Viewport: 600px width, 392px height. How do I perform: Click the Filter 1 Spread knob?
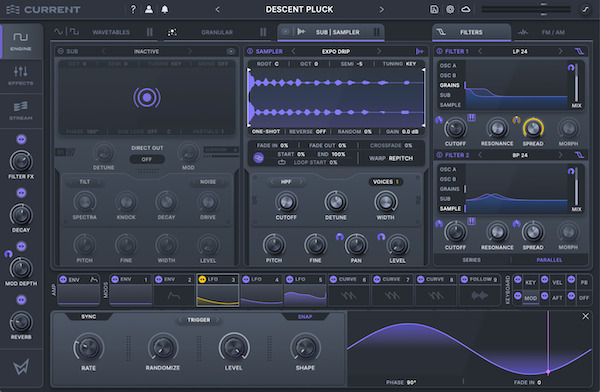(533, 128)
